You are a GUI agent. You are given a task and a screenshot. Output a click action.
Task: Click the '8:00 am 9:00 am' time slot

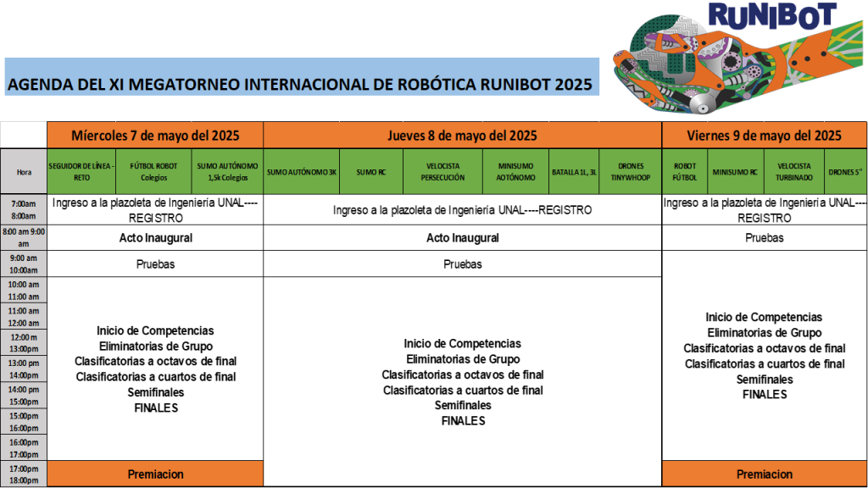24,238
